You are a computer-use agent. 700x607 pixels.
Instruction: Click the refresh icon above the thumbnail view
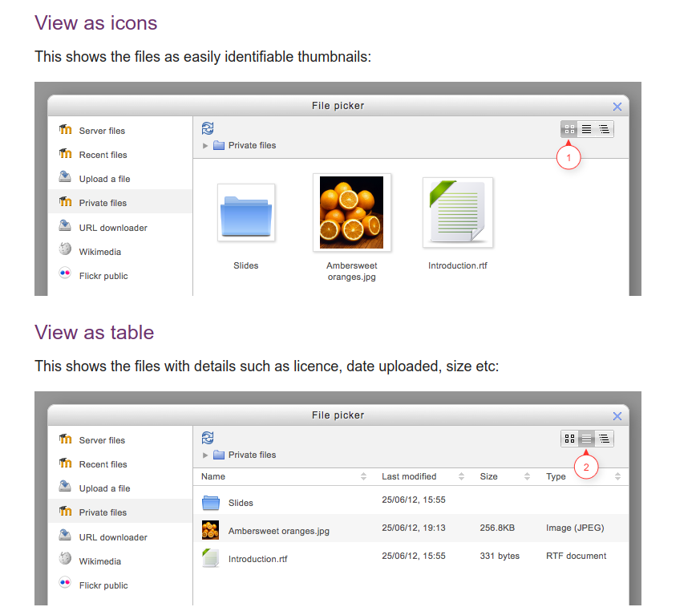(208, 128)
